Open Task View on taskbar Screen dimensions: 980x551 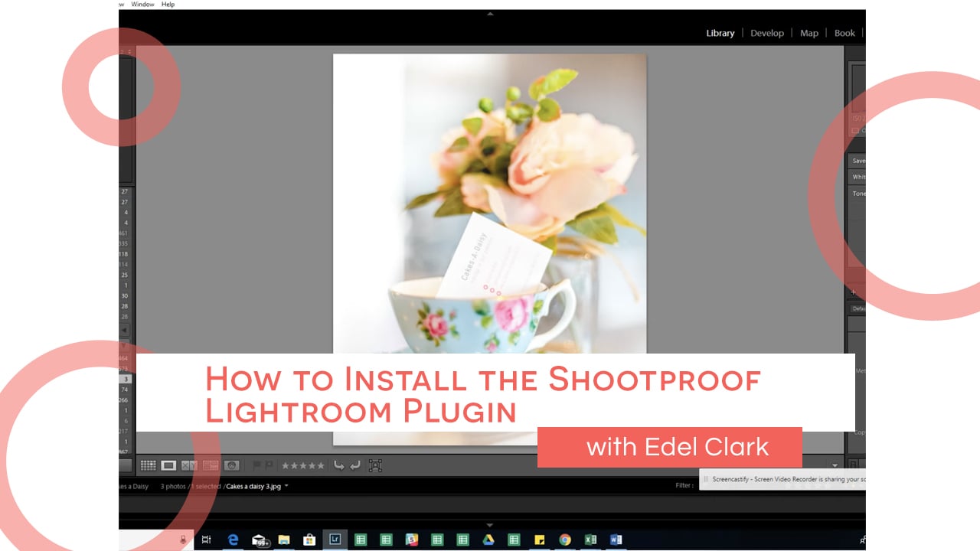tap(206, 540)
